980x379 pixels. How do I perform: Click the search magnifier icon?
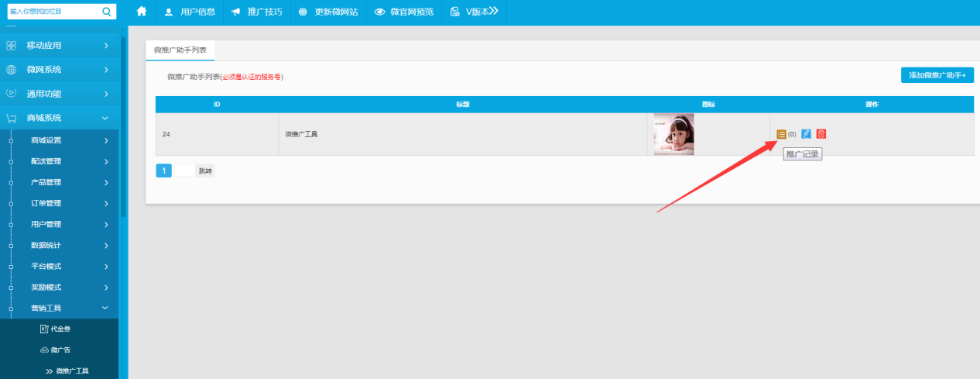pyautogui.click(x=107, y=12)
